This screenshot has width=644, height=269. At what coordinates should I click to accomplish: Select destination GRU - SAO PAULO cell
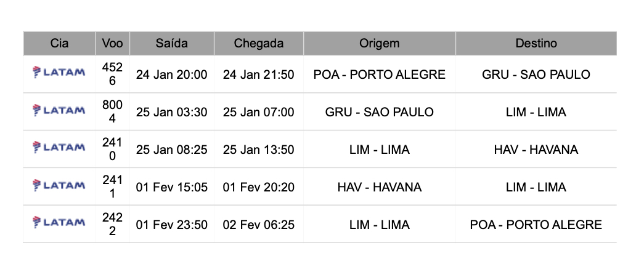click(x=536, y=74)
